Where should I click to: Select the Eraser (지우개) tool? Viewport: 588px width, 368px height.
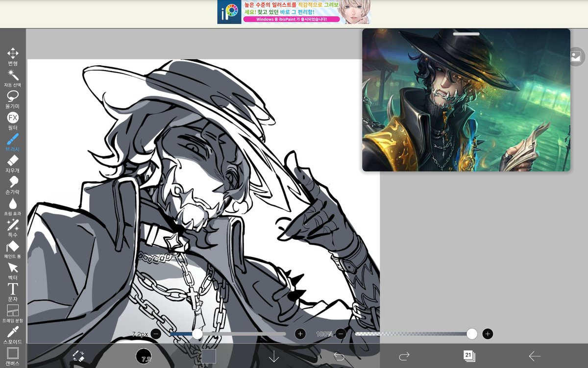[13, 164]
